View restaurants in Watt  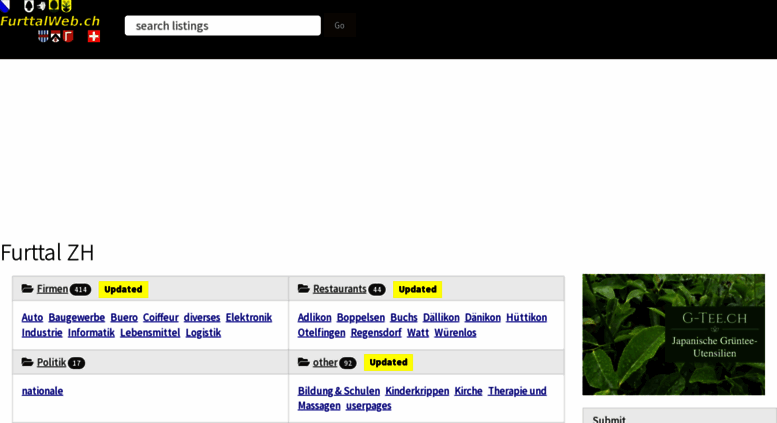click(418, 333)
